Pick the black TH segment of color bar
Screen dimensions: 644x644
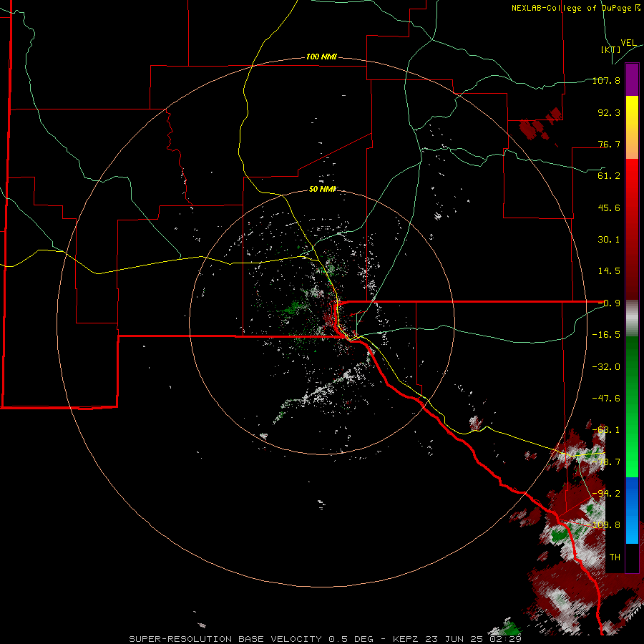pyautogui.click(x=632, y=557)
